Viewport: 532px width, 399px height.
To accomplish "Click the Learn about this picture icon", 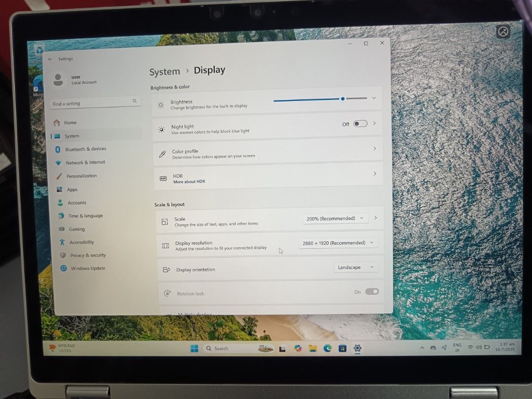I will coord(503,32).
